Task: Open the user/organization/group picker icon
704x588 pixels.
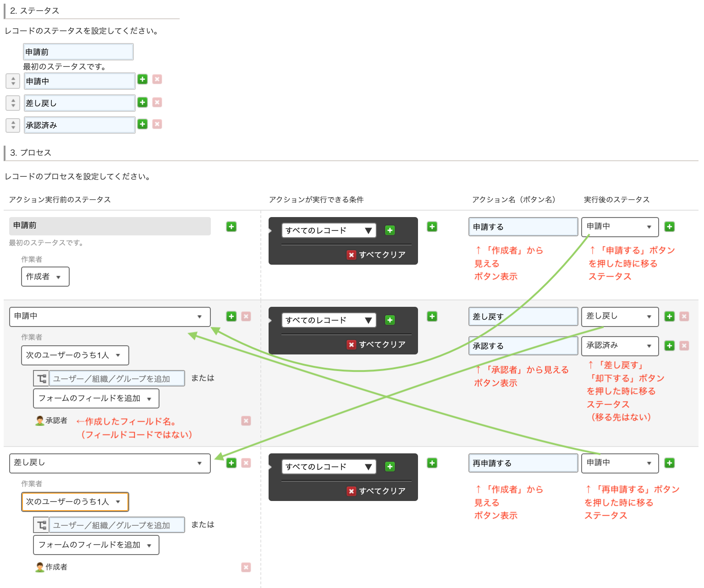Action: pyautogui.click(x=41, y=378)
